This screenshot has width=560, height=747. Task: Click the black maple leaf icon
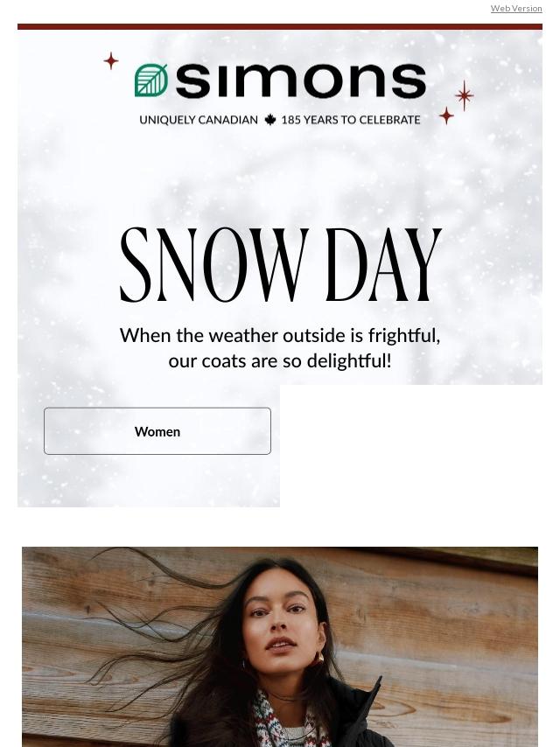270,120
